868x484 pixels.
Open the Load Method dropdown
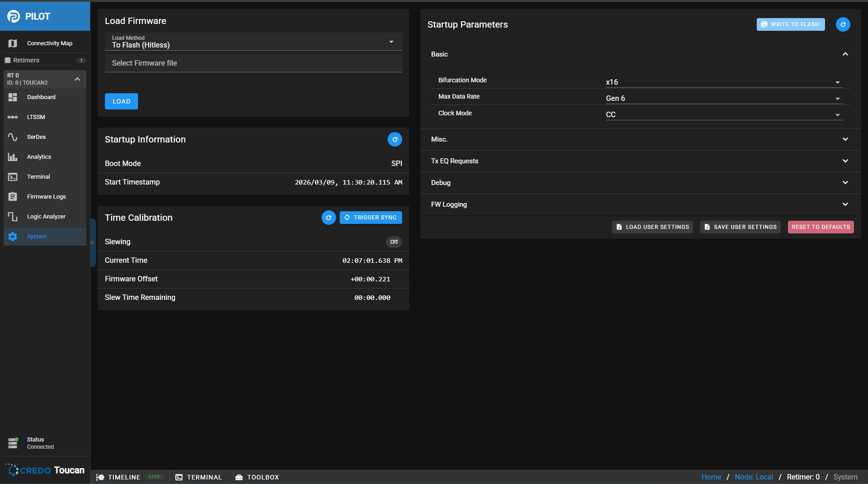[x=253, y=42]
